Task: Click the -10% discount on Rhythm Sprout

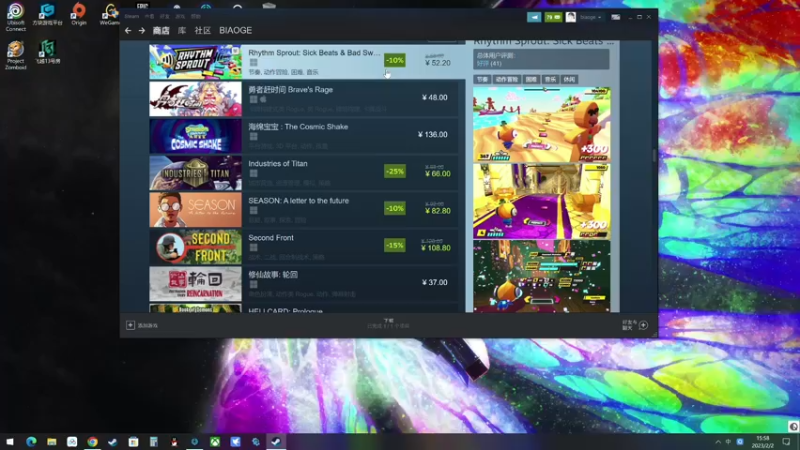Action: [x=395, y=60]
